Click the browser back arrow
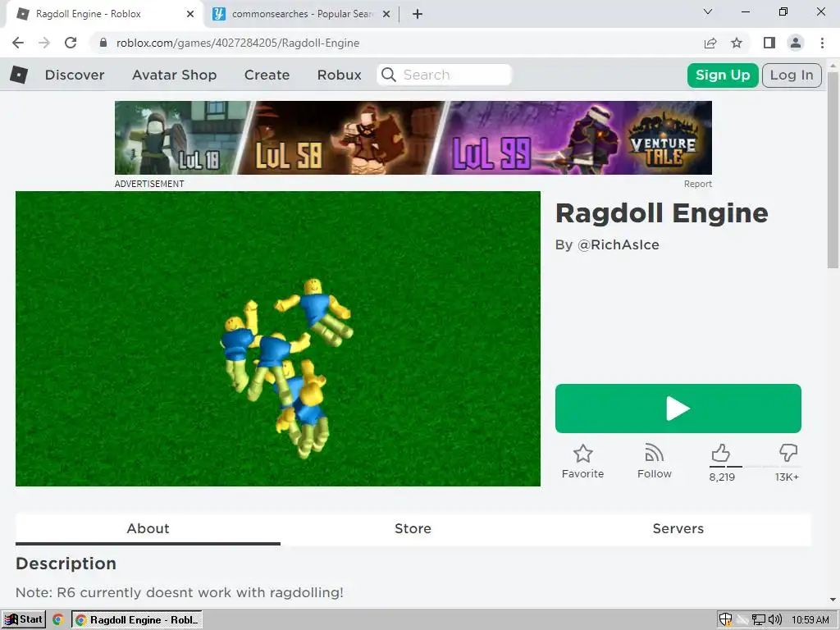Screen dimensions: 840x630 point(18,43)
